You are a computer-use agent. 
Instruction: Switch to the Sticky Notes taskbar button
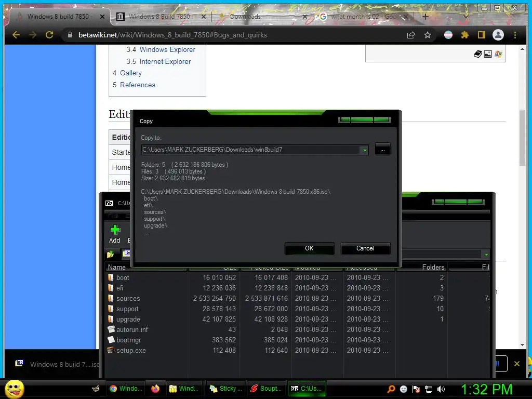(225, 389)
